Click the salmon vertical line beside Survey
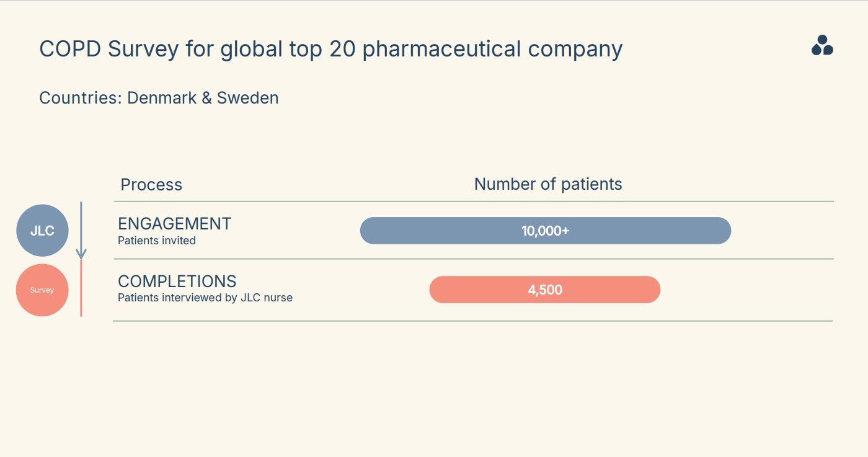This screenshot has height=457, width=868. coord(81,288)
